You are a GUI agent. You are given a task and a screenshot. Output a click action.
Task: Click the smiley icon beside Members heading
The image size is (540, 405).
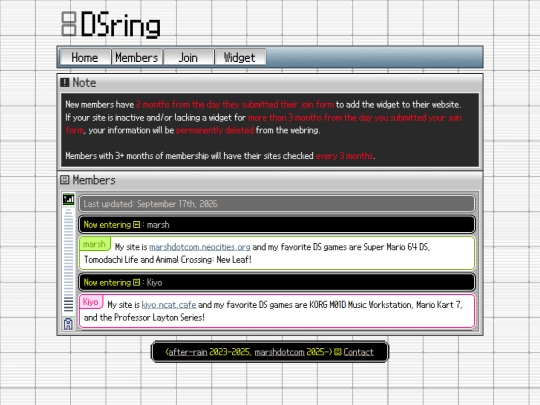(x=65, y=180)
